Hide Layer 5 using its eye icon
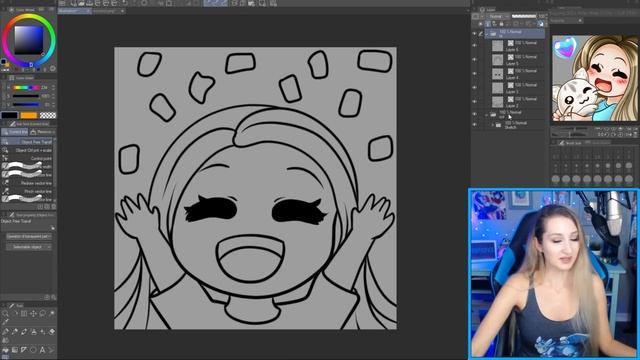 [474, 60]
